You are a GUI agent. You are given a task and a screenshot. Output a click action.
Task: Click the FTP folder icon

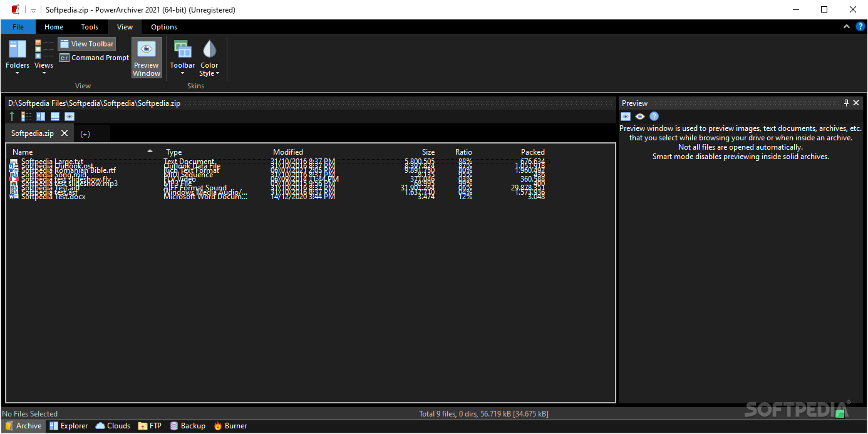[143, 426]
